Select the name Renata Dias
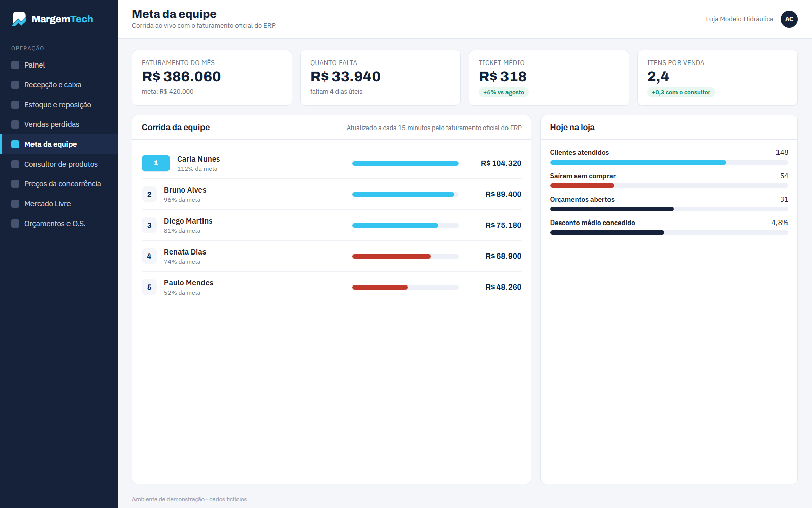The height and width of the screenshot is (508, 812). pos(185,252)
